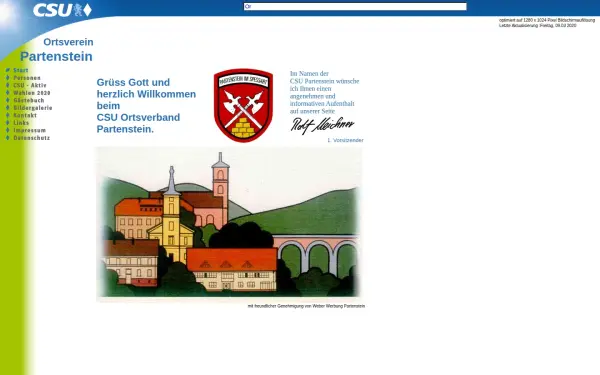Screen dimensions: 600x375
Task: Open the Gästebuch page
Action: (x=29, y=100)
